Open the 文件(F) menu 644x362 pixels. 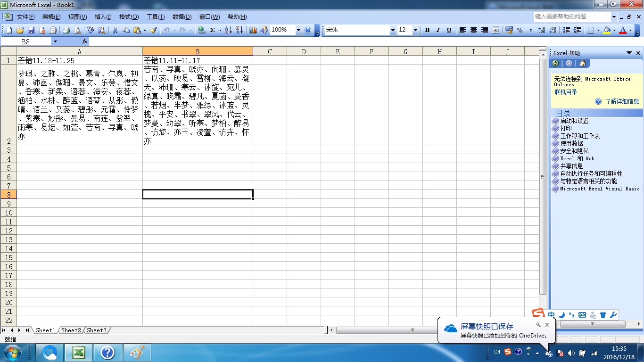pyautogui.click(x=26, y=17)
